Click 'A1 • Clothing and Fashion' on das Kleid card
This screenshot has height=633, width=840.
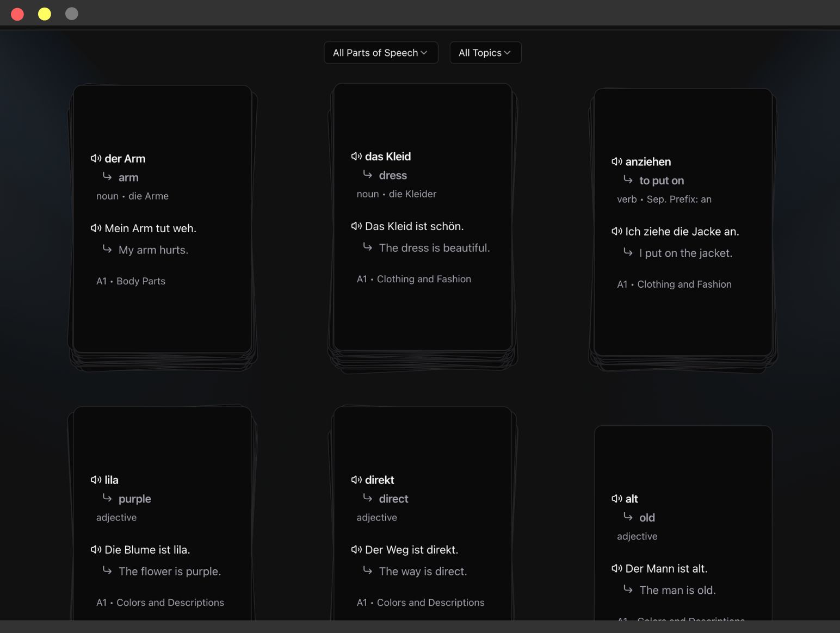(414, 279)
